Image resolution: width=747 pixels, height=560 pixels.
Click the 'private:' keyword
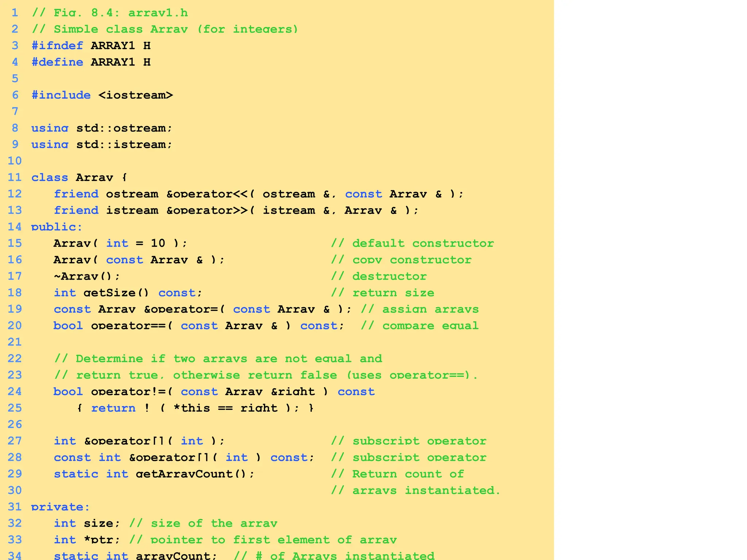(x=60, y=507)
